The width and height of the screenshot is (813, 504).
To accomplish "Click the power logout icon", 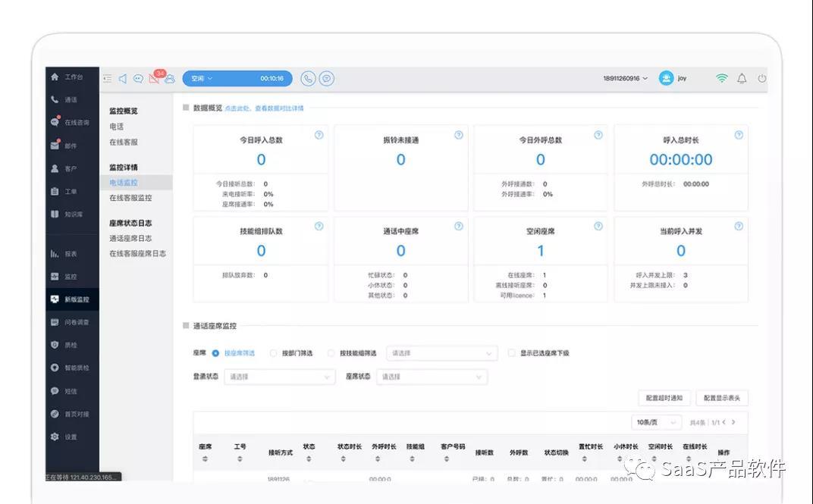I will [x=761, y=79].
